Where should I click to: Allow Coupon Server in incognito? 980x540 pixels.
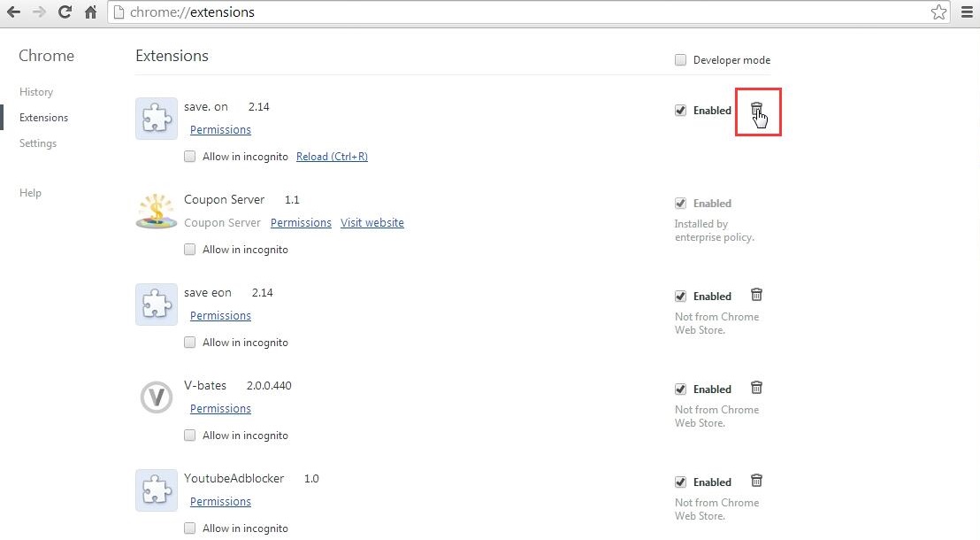point(189,250)
